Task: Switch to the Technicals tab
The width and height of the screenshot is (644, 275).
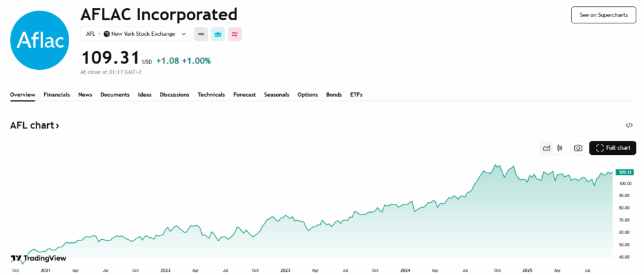Action: tap(211, 94)
